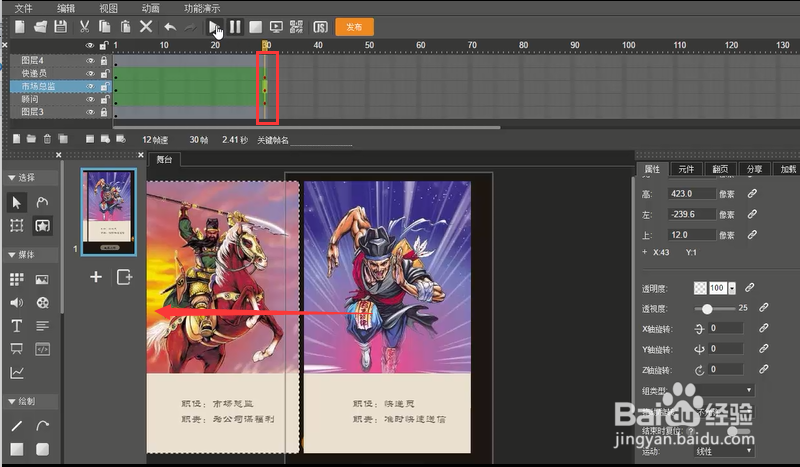800x467 pixels.
Task: Play the animation
Action: coord(214,27)
